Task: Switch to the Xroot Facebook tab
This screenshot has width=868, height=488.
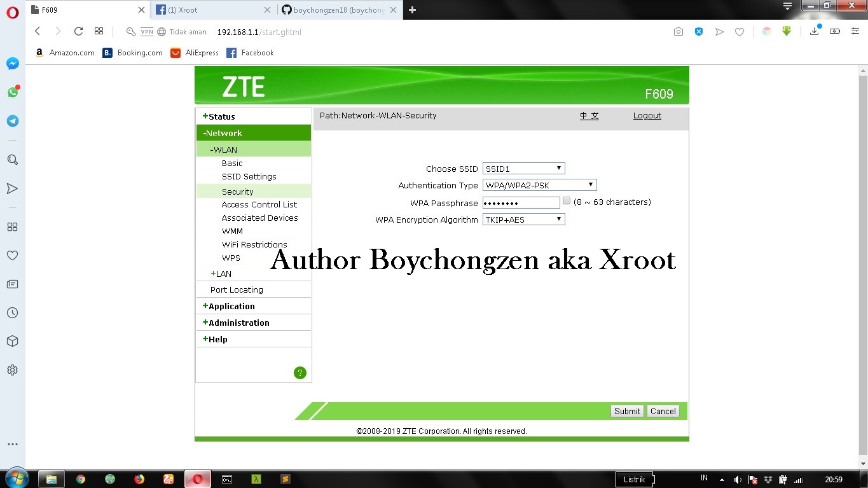Action: click(214, 10)
